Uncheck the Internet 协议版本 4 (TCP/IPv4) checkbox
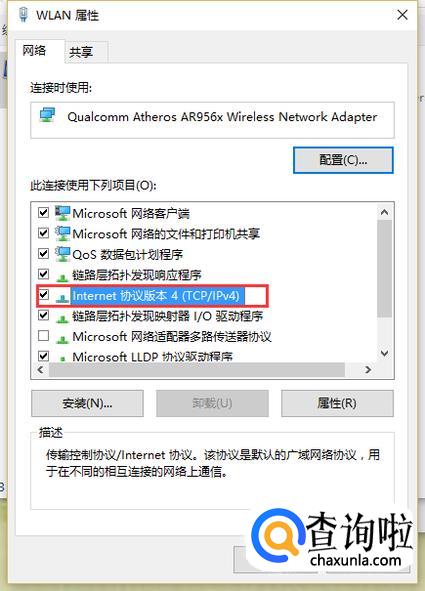 coord(43,294)
